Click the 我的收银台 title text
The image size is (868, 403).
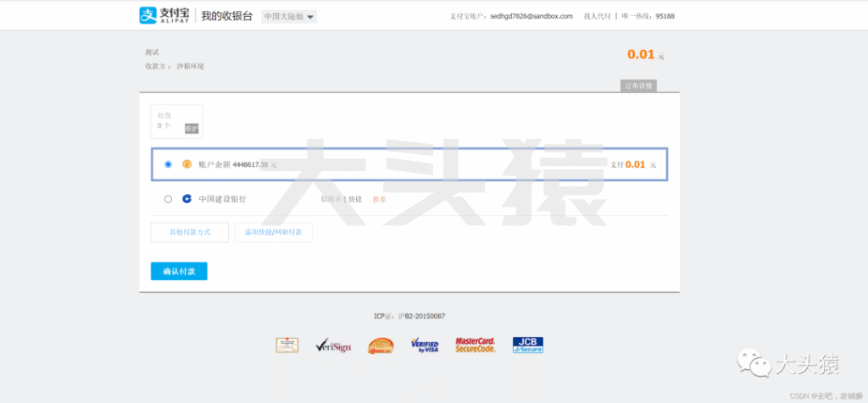pos(227,16)
